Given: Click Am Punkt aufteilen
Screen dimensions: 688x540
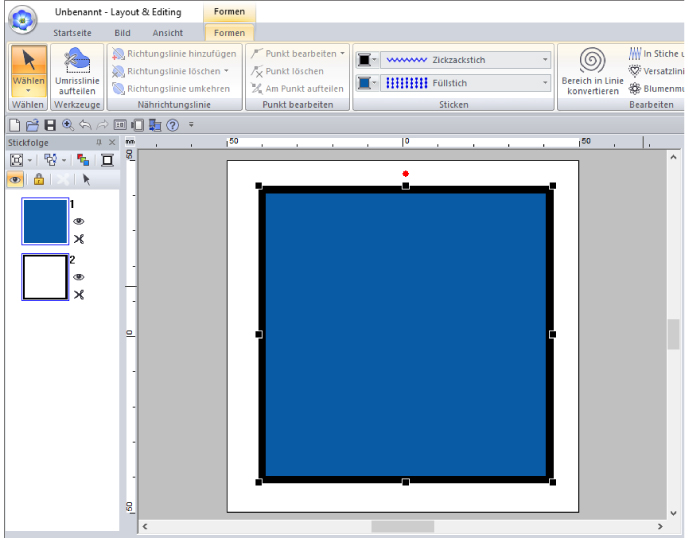Looking at the screenshot, I should coord(297,89).
